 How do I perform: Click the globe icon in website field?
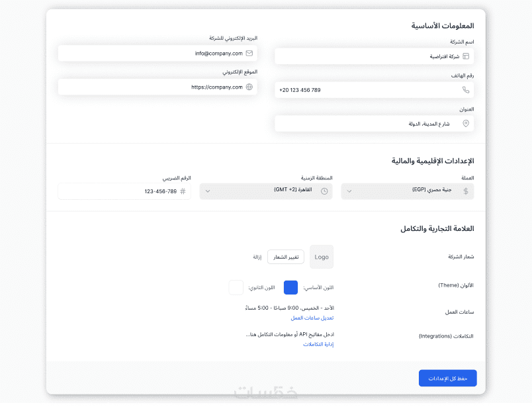[x=249, y=87]
